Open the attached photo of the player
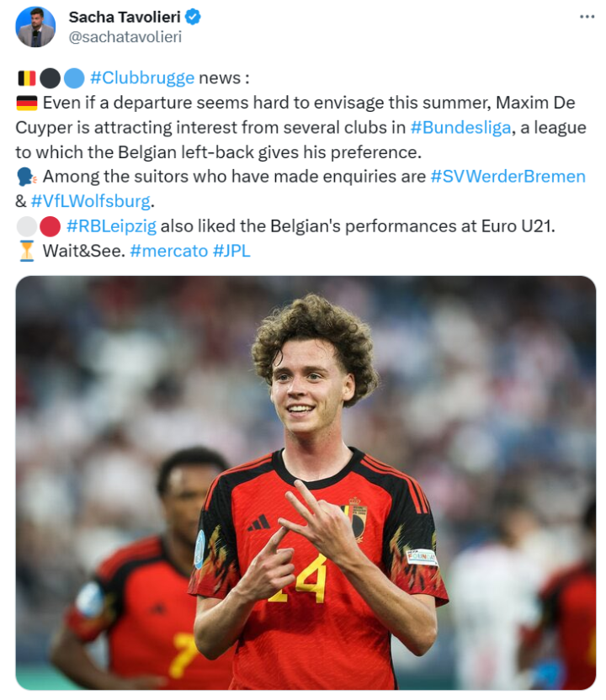This screenshot has height=700, width=606. [x=306, y=483]
